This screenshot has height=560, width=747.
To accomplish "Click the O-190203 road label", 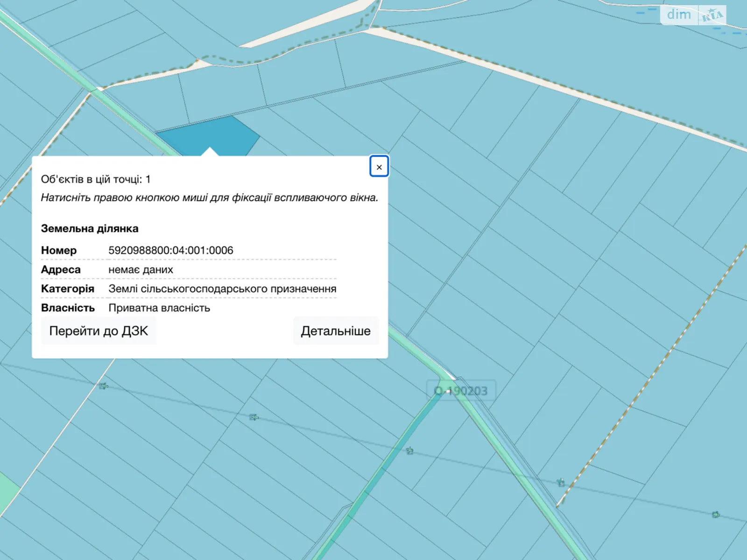I will [461, 391].
